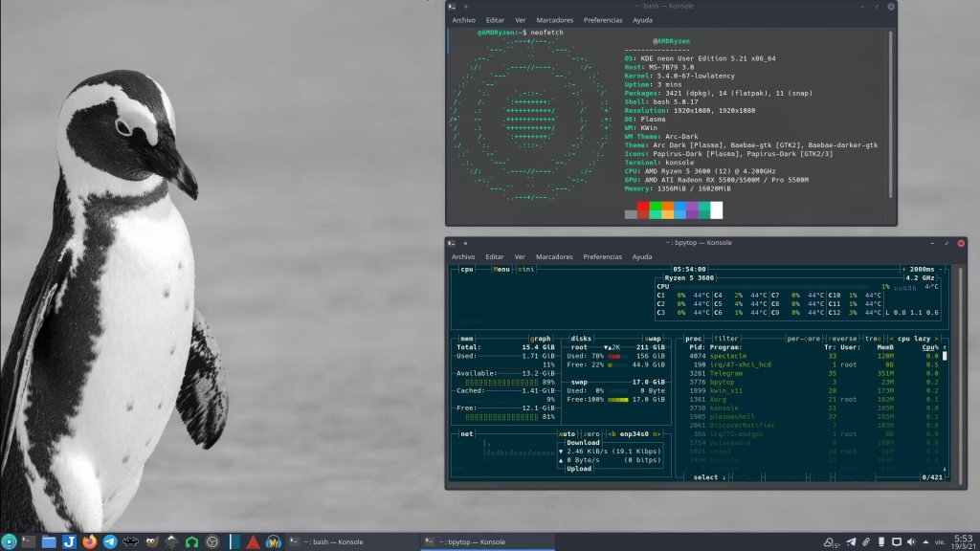This screenshot has width=980, height=551.
Task: Launch Firefox from the taskbar
Action: [x=90, y=541]
